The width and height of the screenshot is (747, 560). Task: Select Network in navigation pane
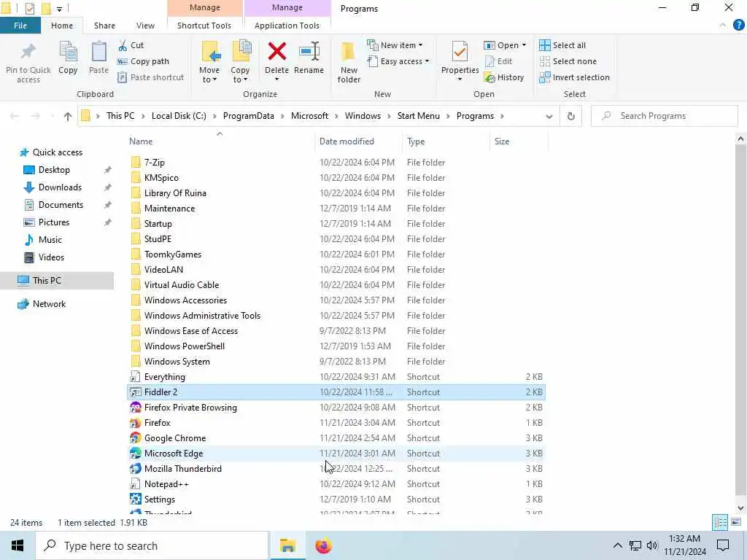pos(49,304)
